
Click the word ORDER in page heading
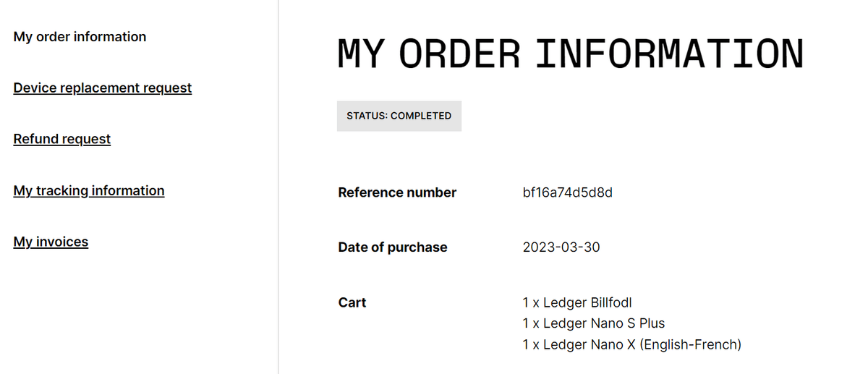click(x=460, y=54)
